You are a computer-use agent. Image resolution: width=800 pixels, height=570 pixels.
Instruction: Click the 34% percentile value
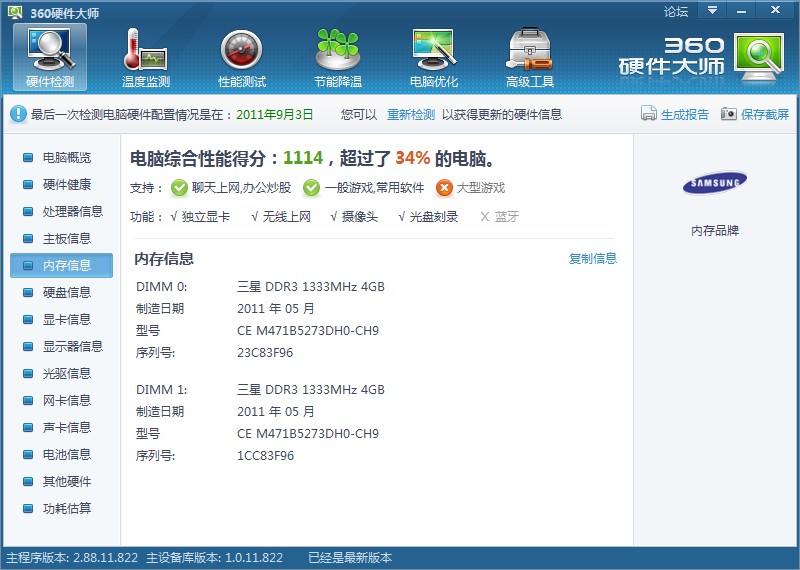[x=413, y=158]
